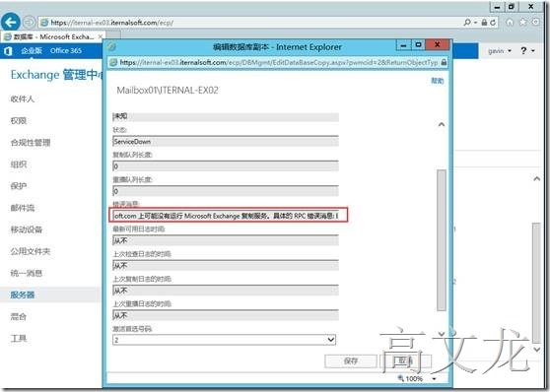Screen dimensions: 550x392
Task: Minimize the 编辑数据库副本 dialog window
Action: (403, 45)
